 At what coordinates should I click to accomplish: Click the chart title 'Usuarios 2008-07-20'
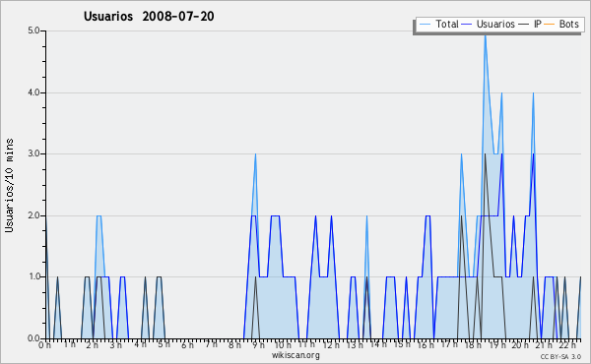(x=149, y=16)
